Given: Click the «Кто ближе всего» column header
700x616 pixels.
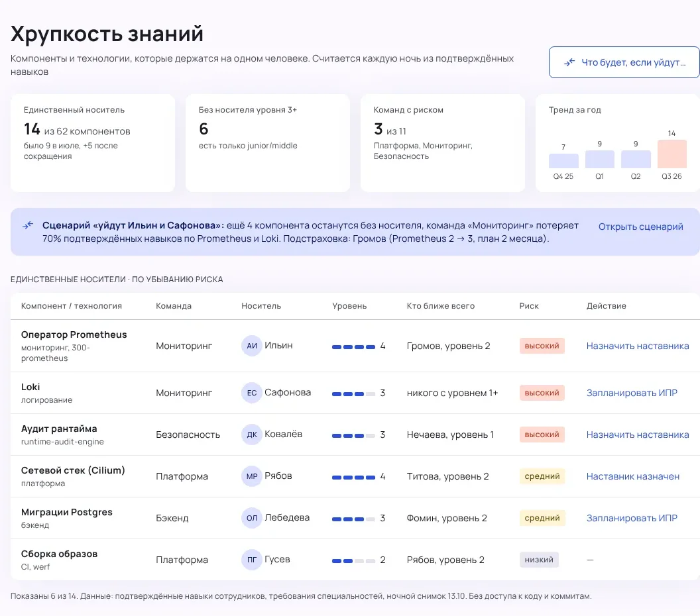Looking at the screenshot, I should coord(441,306).
